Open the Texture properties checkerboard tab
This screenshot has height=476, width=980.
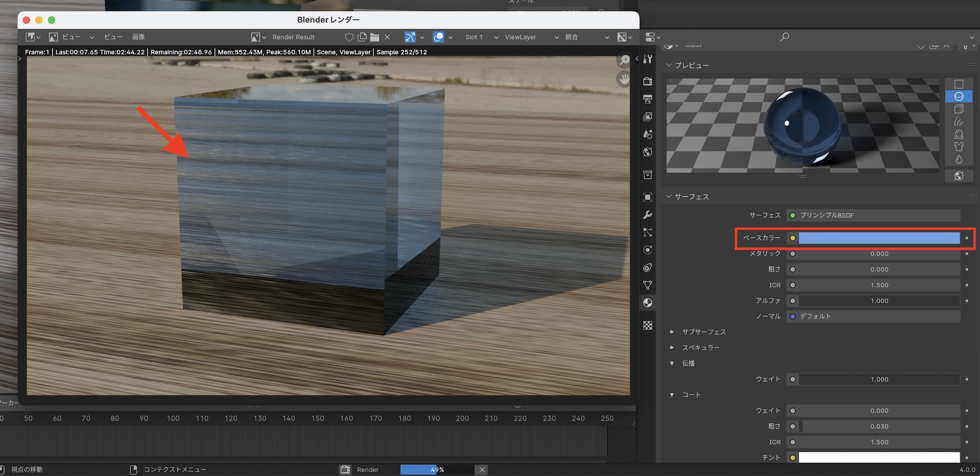648,326
